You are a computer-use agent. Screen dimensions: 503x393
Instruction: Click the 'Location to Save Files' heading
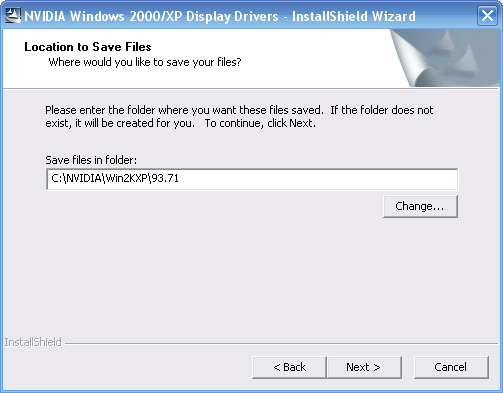88,47
